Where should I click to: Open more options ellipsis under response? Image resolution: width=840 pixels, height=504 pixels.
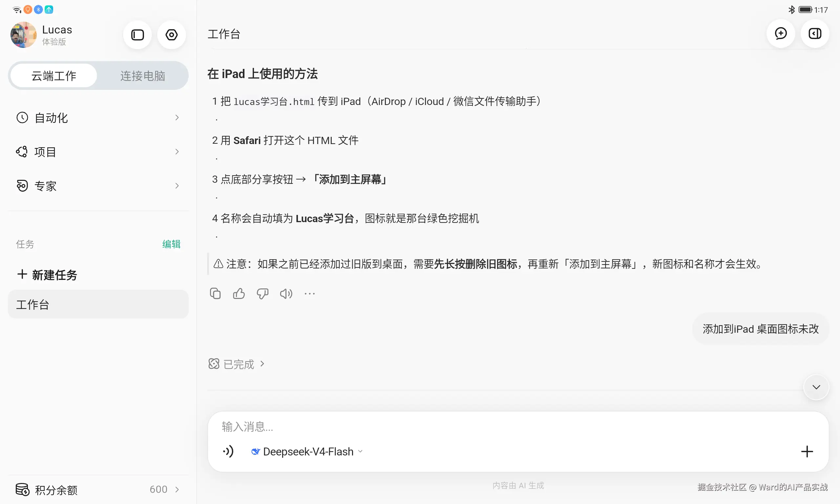pos(310,293)
